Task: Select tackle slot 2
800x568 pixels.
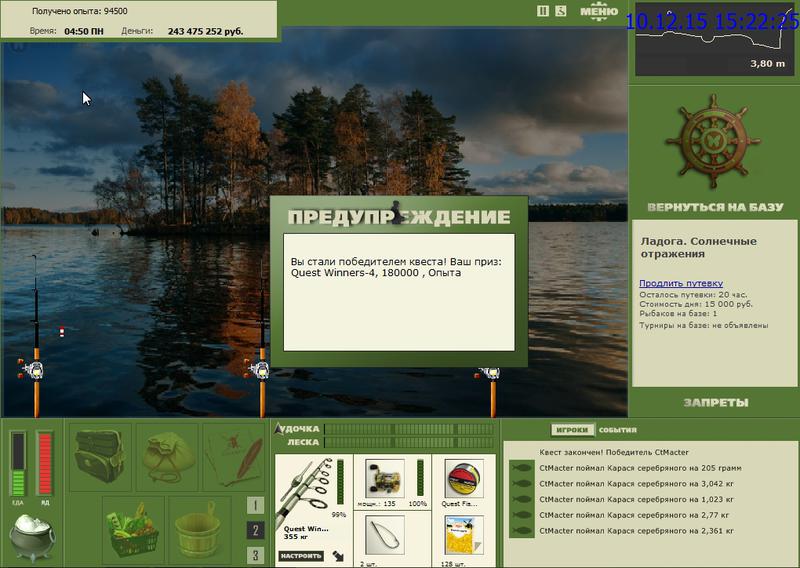Action: tap(255, 530)
